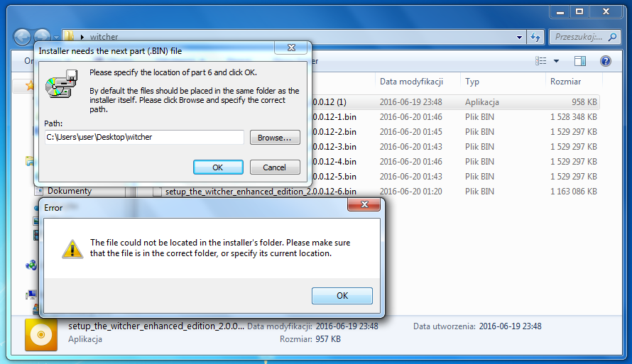Click the Back navigation arrow
This screenshot has height=364, width=632.
[x=22, y=37]
